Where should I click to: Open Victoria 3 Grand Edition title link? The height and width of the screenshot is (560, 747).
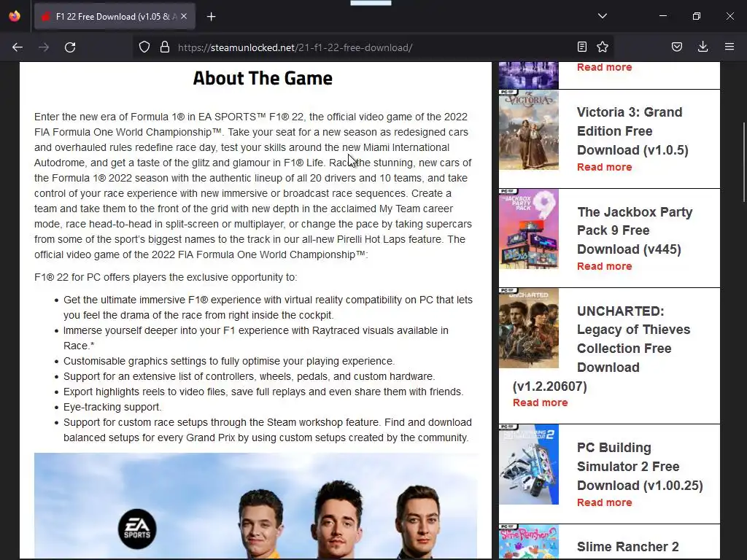click(x=632, y=131)
